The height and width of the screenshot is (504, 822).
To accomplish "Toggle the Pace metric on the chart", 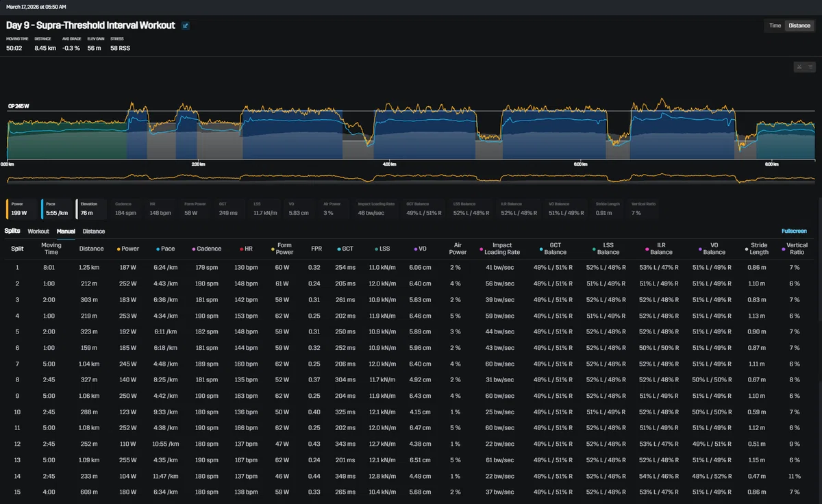I will 56,209.
